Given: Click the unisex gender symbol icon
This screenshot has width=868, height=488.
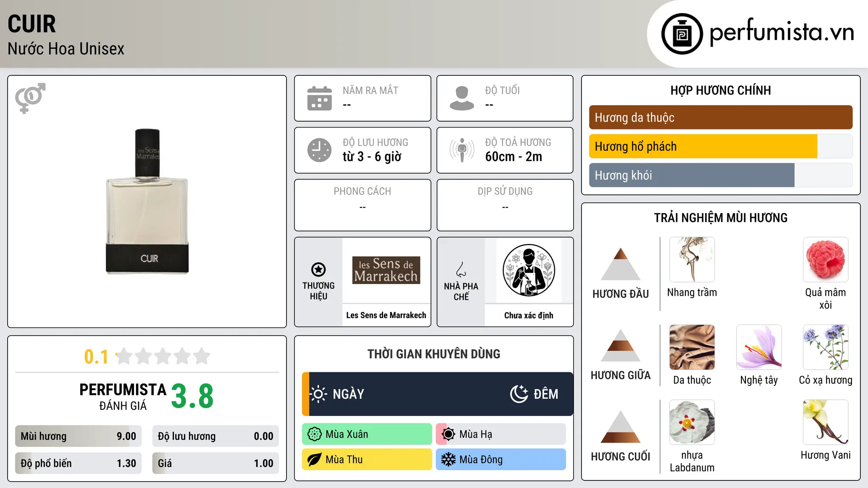Looking at the screenshot, I should click(30, 98).
